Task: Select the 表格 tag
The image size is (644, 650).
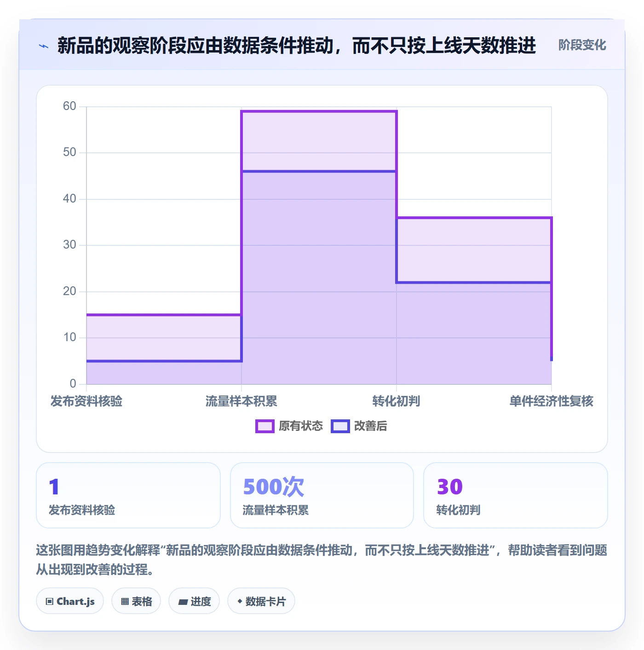Action: point(136,601)
